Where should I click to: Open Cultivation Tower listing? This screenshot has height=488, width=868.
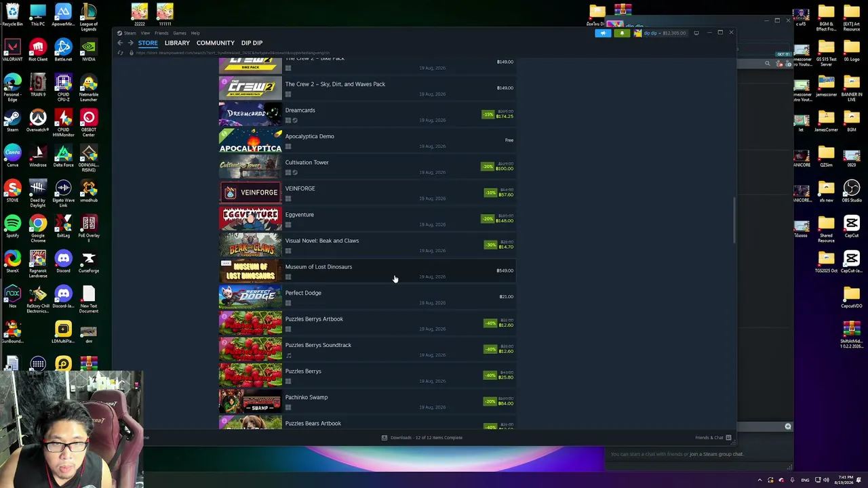click(x=367, y=166)
